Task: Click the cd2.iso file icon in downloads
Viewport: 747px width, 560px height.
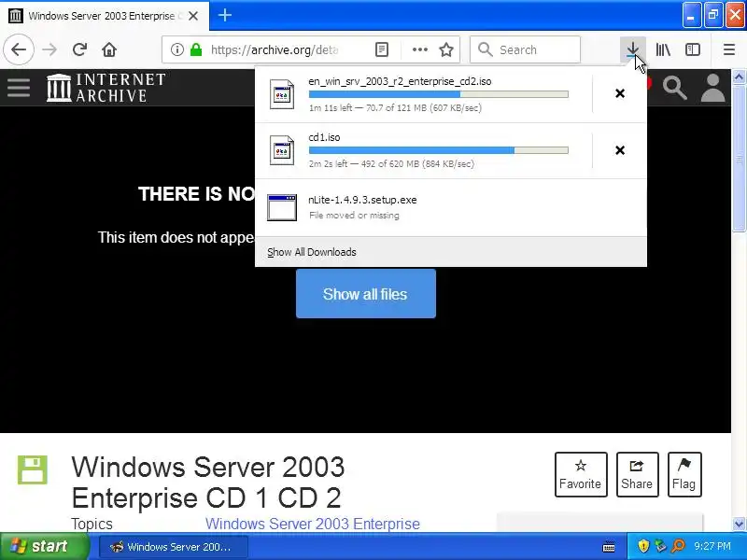Action: click(282, 94)
